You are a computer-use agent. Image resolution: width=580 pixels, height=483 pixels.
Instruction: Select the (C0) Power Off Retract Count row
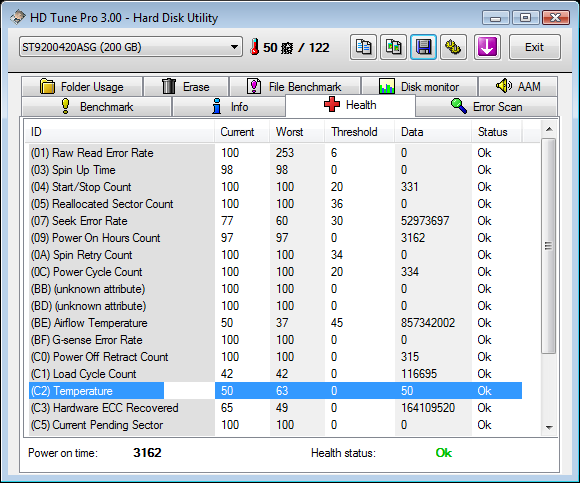tap(276, 357)
